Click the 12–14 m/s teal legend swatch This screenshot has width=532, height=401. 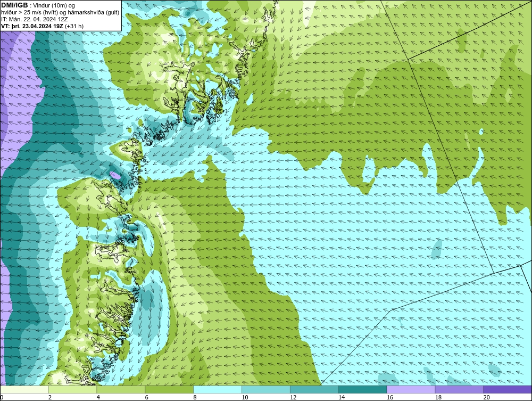[314, 389]
